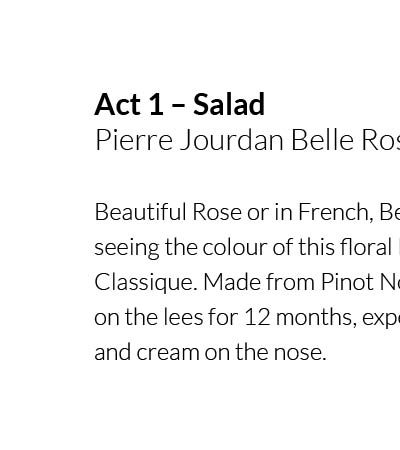The width and height of the screenshot is (400, 450).
Task: Click the word "Salad" in the heading
Action: point(229,104)
